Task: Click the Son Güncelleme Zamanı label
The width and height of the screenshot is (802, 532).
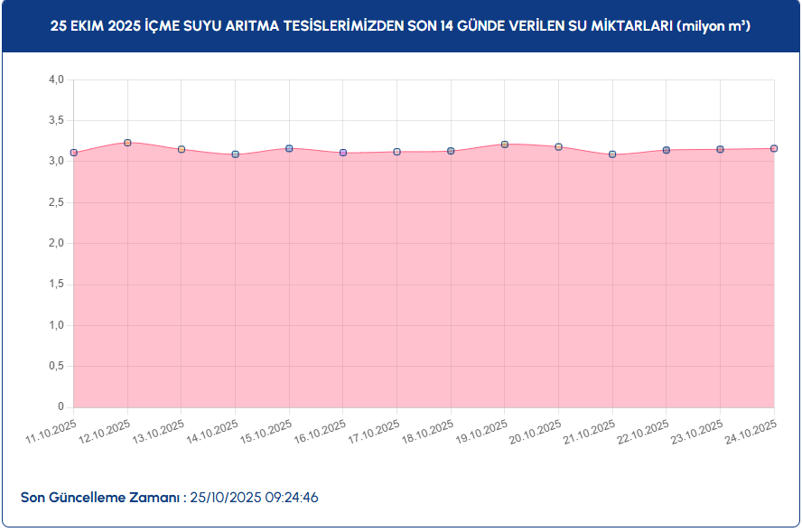Action: click(x=100, y=498)
